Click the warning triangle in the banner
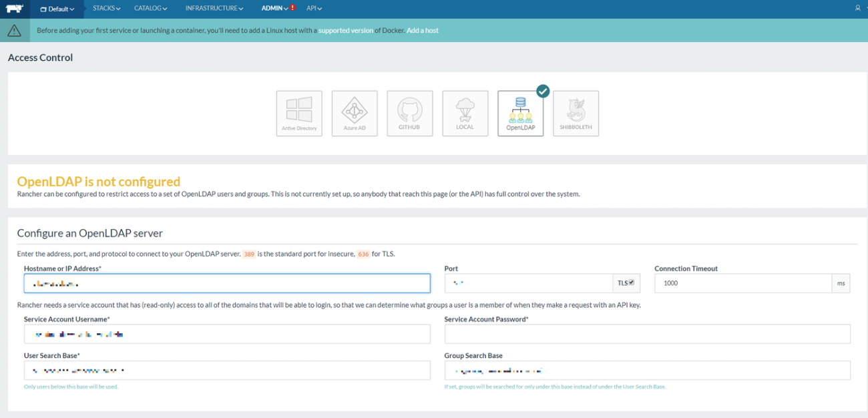 [15, 30]
